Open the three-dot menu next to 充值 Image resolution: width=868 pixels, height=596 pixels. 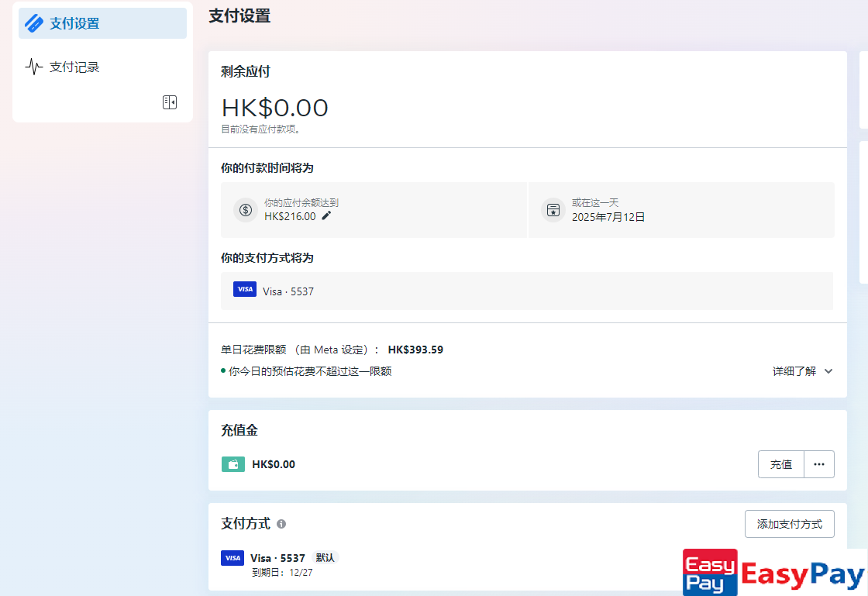819,464
